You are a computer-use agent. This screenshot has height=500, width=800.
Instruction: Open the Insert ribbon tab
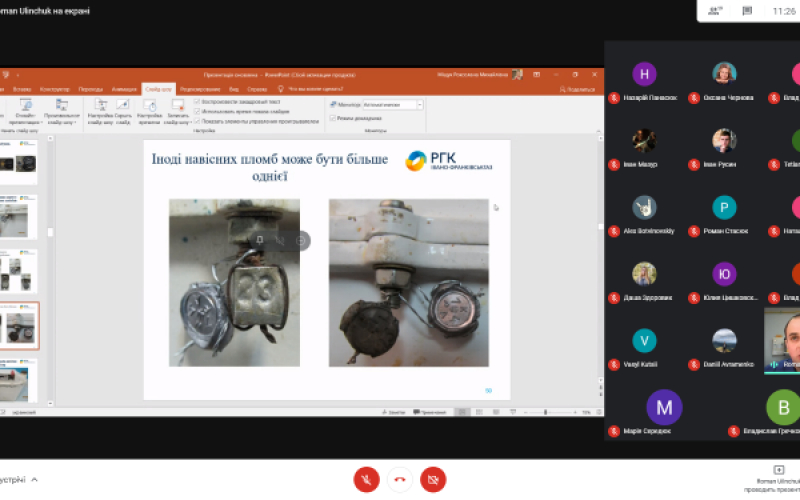tap(22, 89)
